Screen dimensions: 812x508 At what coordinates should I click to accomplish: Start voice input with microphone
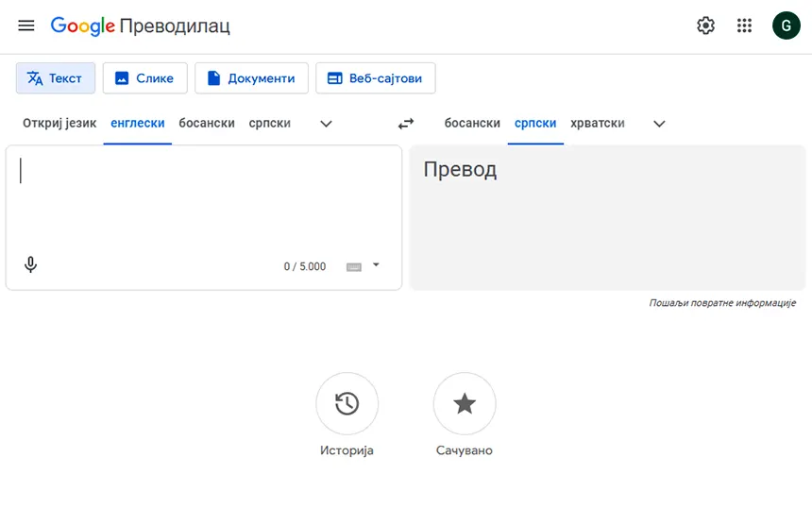[30, 264]
